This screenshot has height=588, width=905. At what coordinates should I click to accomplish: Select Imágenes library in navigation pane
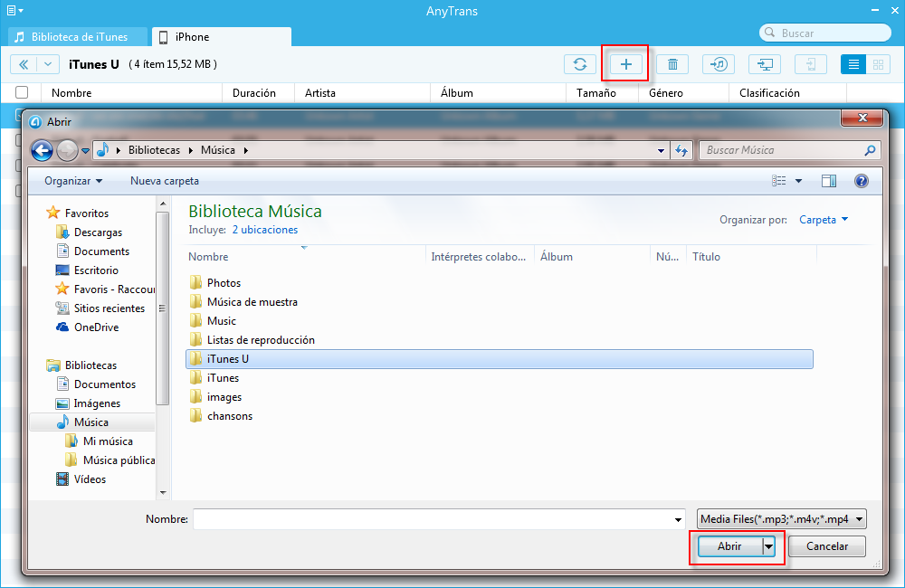(x=97, y=403)
